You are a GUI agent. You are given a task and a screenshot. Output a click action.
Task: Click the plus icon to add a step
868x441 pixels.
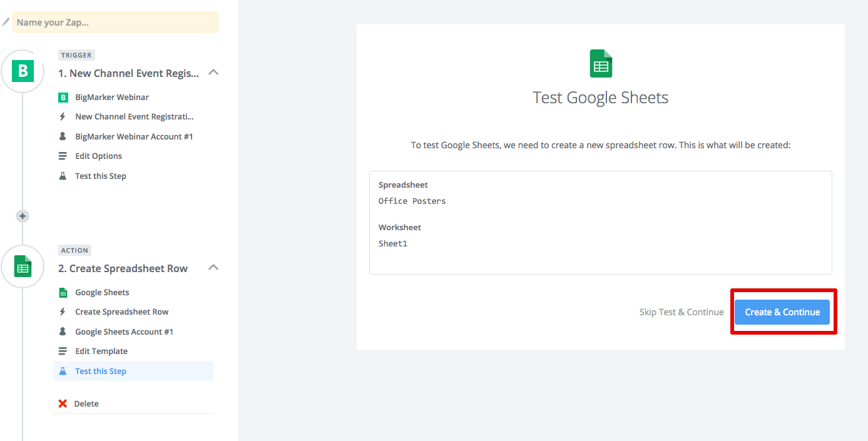point(23,216)
